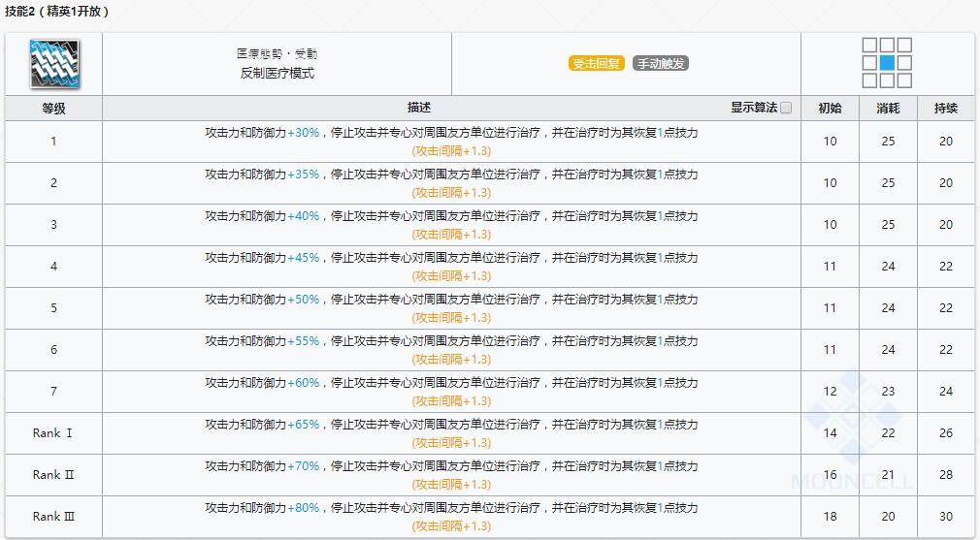
Task: Click the +65% value in Rank I row
Action: (x=303, y=425)
